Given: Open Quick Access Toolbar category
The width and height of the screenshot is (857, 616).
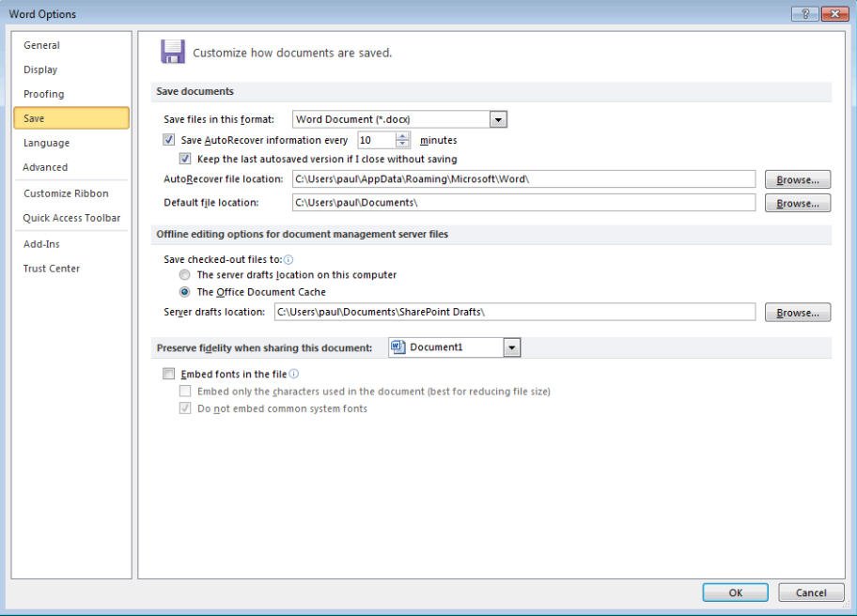Looking at the screenshot, I should pyautogui.click(x=71, y=218).
